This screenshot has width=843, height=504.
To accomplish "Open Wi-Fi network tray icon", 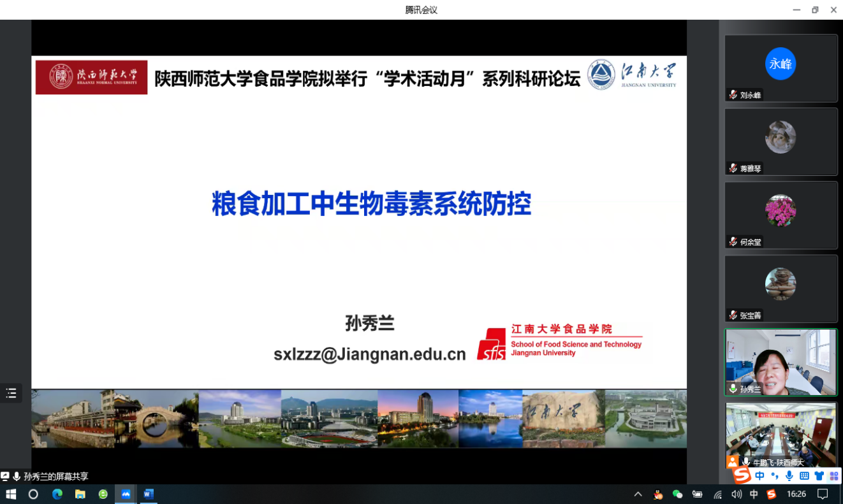I will tap(717, 494).
